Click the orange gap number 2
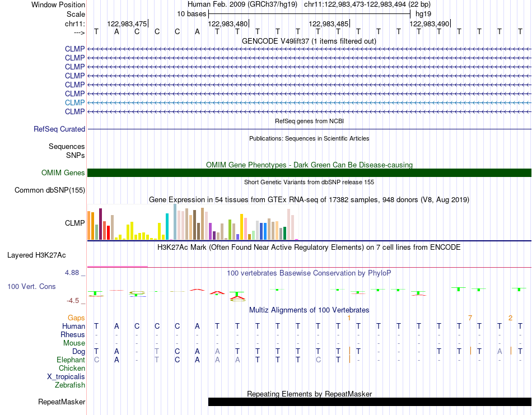Image resolution: width=532 pixels, height=415 pixels. (x=510, y=318)
